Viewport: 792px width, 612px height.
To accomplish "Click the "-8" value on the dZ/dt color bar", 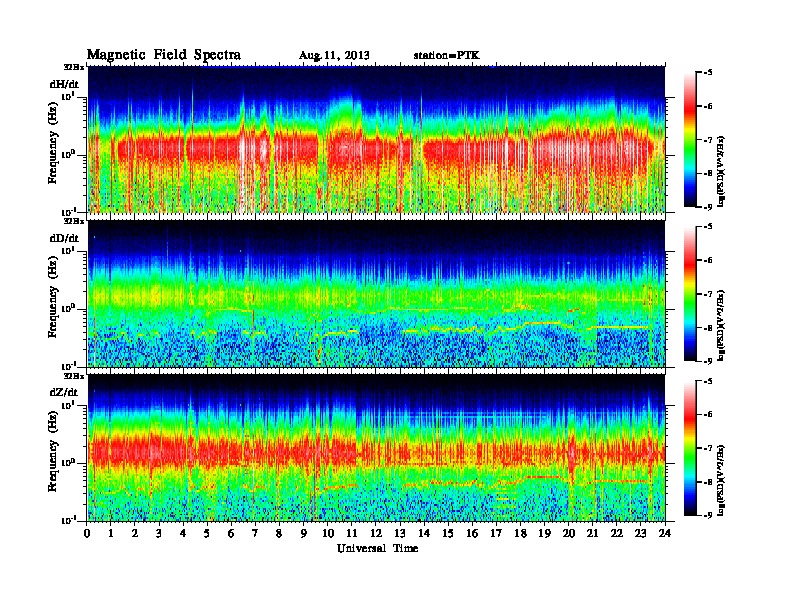I will (708, 482).
